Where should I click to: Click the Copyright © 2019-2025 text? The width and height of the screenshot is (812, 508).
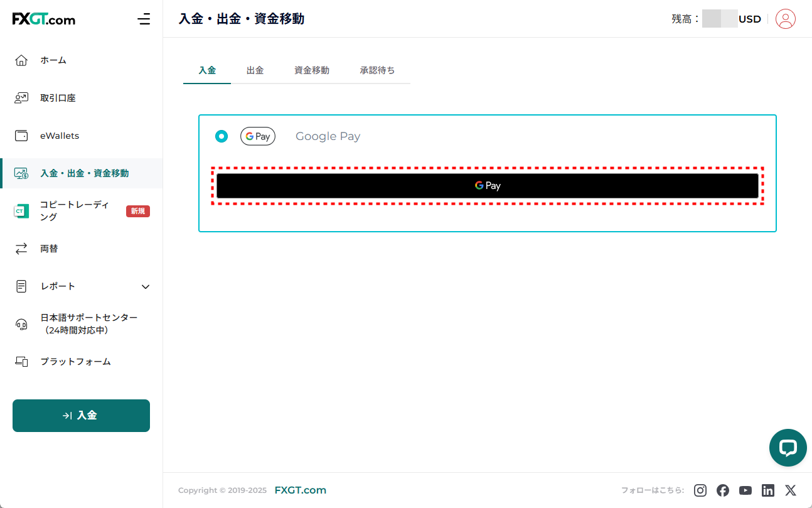(x=222, y=490)
